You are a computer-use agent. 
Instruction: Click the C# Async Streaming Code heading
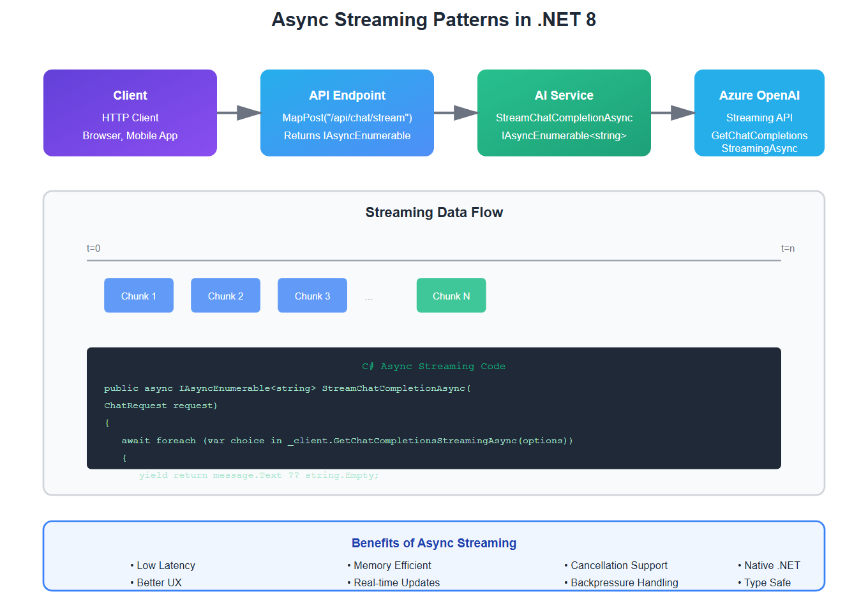click(x=433, y=366)
